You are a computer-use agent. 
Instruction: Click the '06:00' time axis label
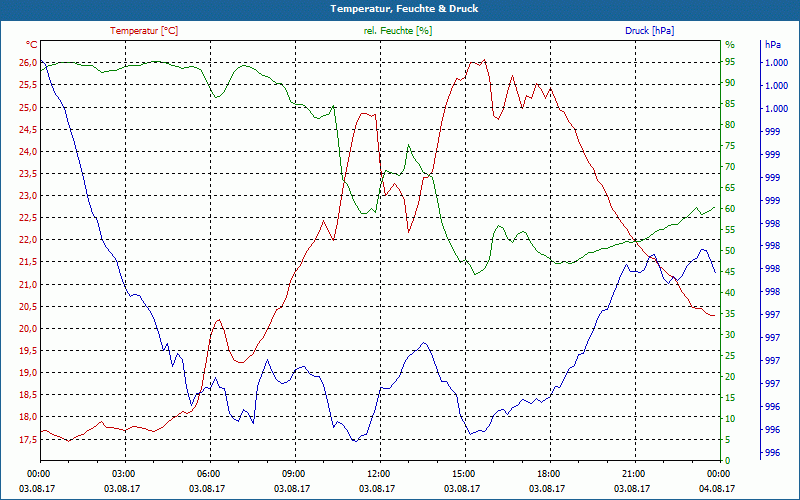(x=210, y=473)
